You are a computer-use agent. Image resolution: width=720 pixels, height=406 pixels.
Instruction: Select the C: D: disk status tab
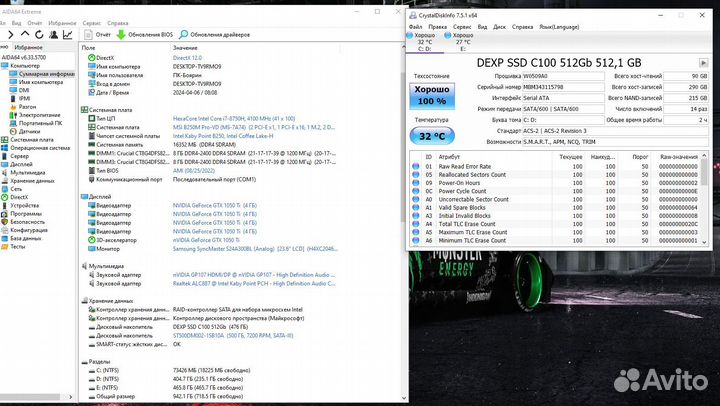tap(421, 42)
